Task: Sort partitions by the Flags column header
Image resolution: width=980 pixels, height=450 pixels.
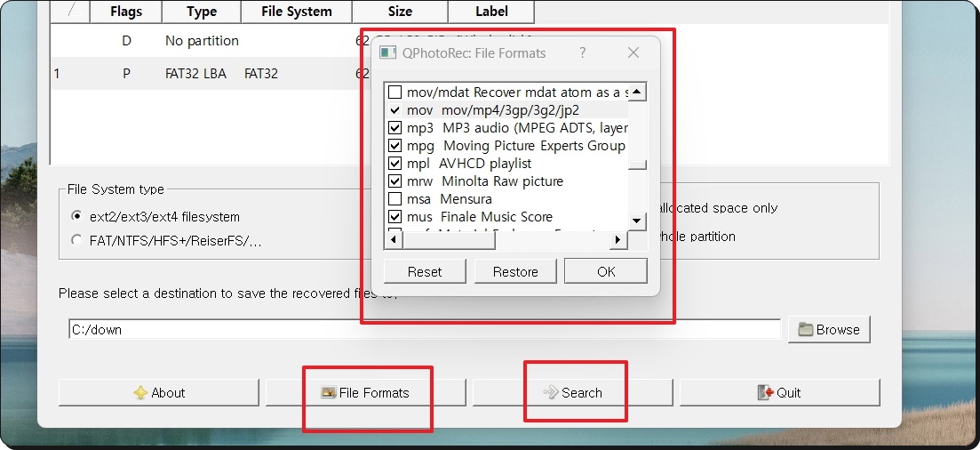Action: (x=126, y=12)
